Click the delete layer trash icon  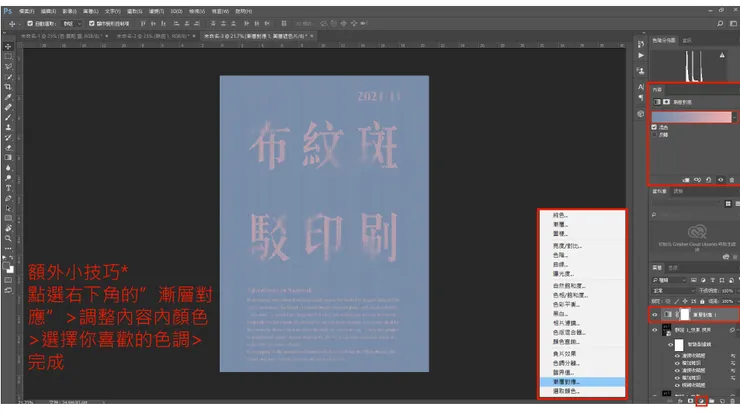coord(732,401)
